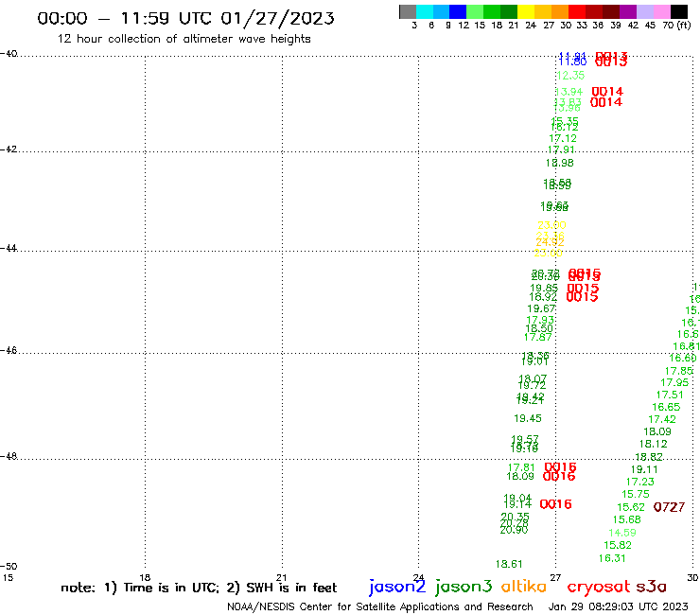Click the 19.85 wave height value
700x615 pixels.
tap(544, 288)
